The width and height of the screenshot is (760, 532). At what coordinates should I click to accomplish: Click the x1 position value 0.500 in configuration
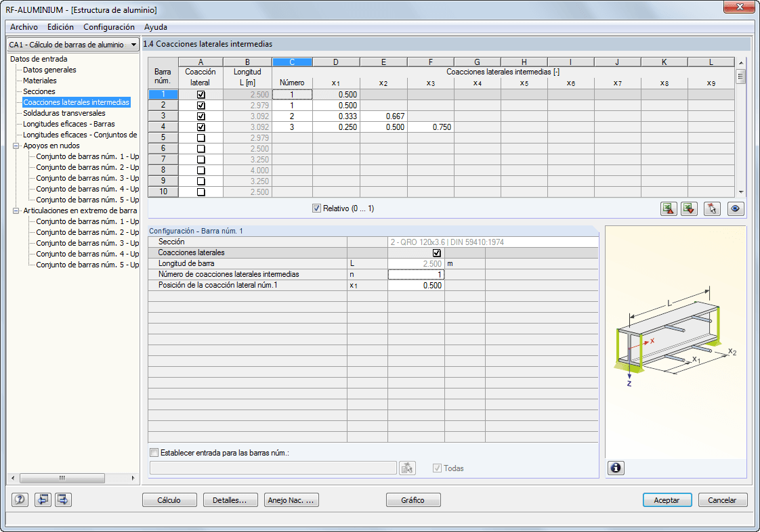(x=416, y=286)
